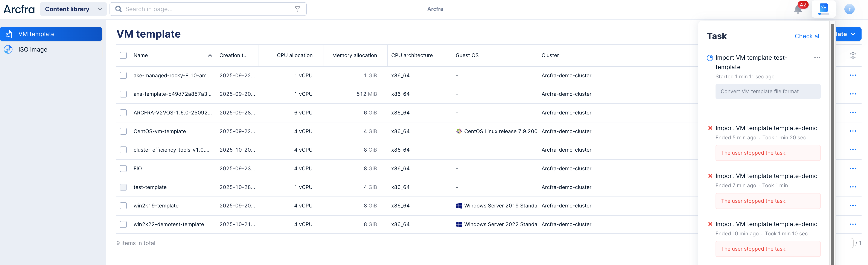Open row actions for win2k22-demotest-template
The width and height of the screenshot is (868, 265).
click(853, 224)
